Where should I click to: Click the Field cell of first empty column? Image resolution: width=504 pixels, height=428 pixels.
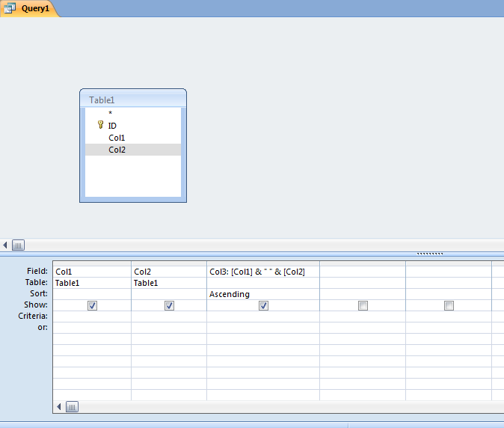(363, 272)
